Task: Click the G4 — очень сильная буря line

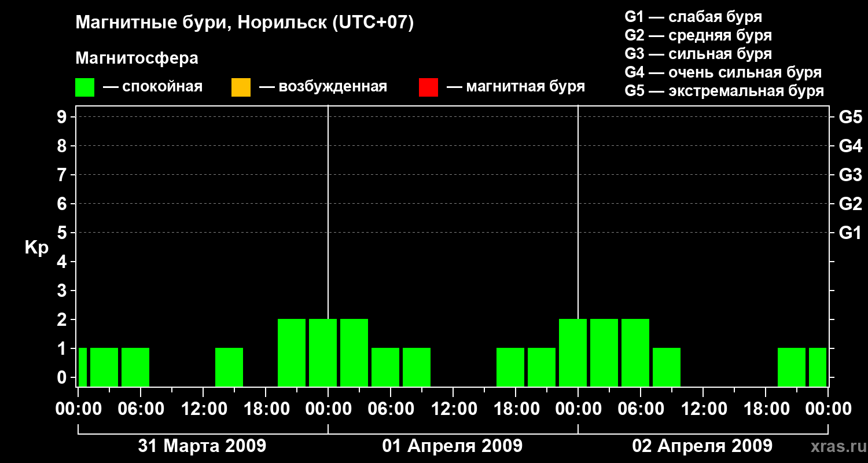Action: tap(723, 72)
